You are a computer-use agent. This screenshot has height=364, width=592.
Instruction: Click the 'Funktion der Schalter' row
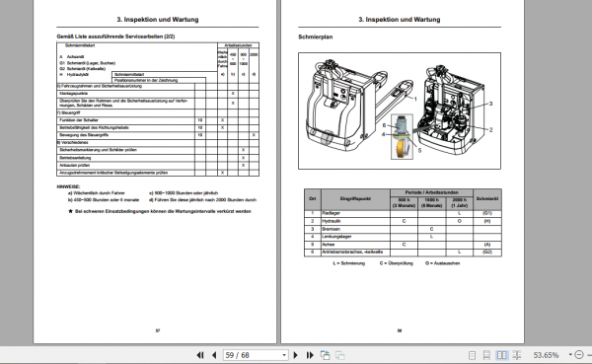[158, 120]
